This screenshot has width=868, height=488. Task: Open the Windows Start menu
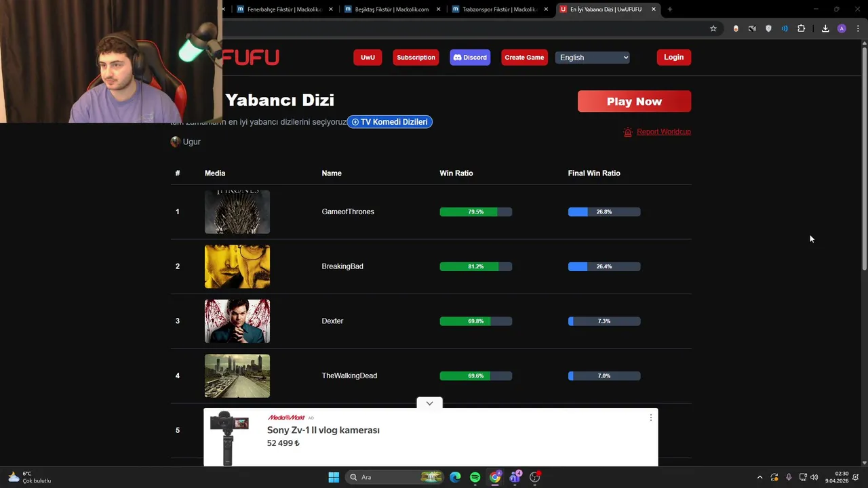click(334, 477)
